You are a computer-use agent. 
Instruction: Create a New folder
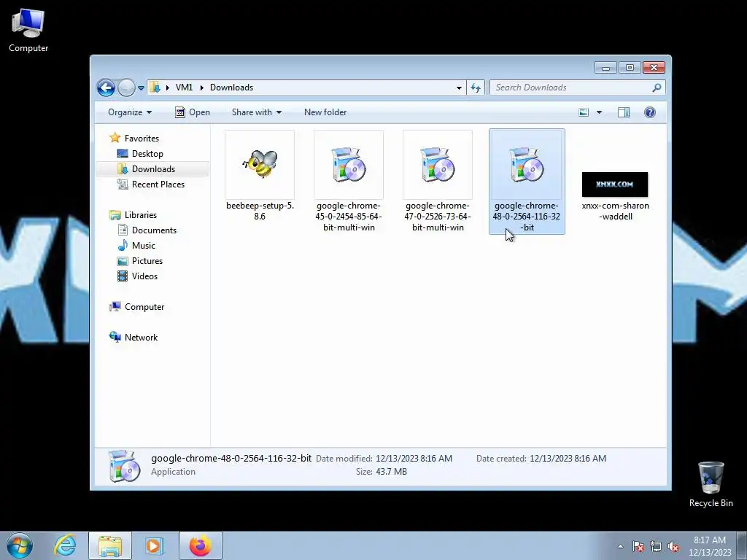tap(325, 112)
